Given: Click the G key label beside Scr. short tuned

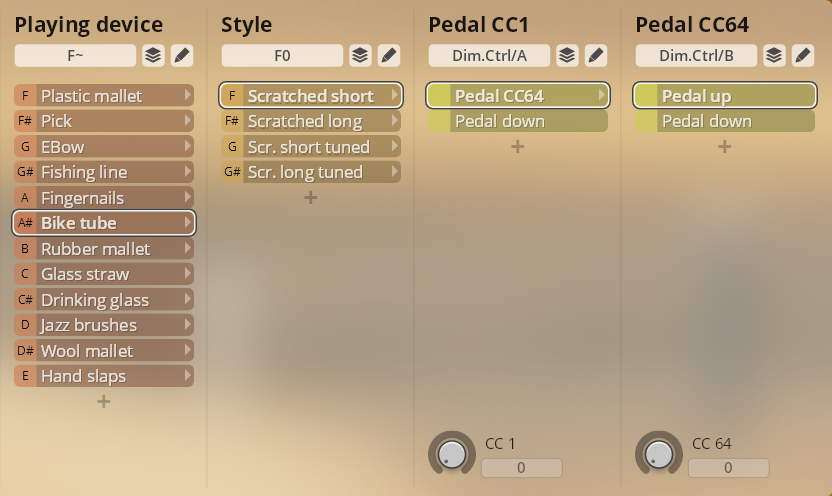Looking at the screenshot, I should (x=232, y=147).
